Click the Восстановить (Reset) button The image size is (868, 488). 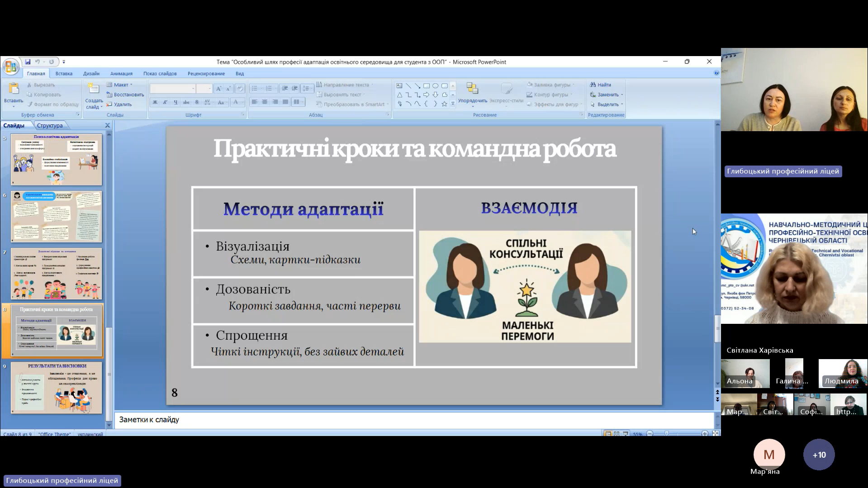pos(125,95)
